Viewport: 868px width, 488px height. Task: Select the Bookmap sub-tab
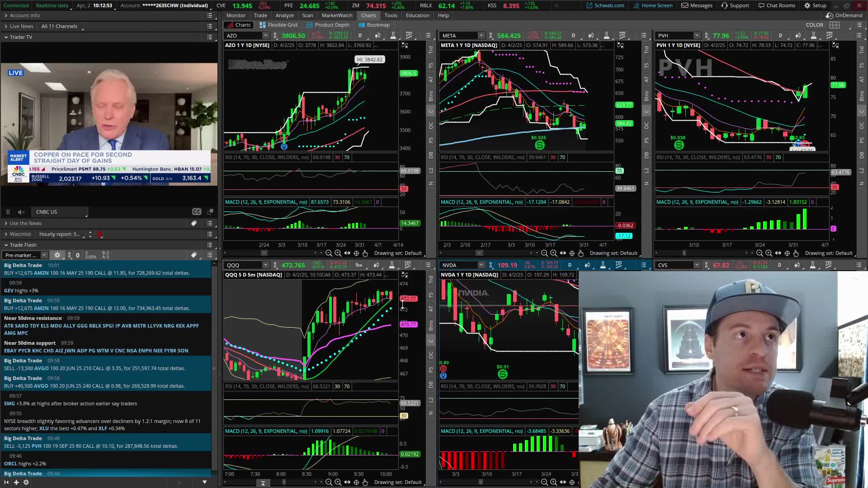coord(374,25)
